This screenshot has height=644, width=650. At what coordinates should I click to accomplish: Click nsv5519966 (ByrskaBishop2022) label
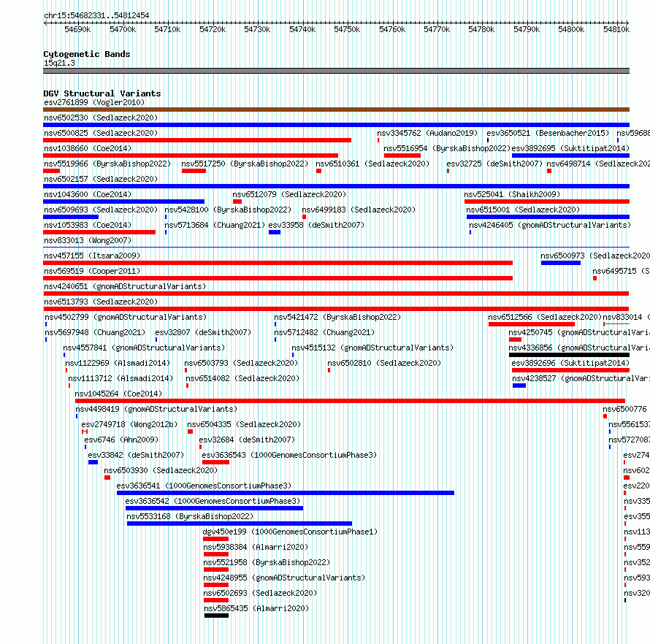click(107, 164)
